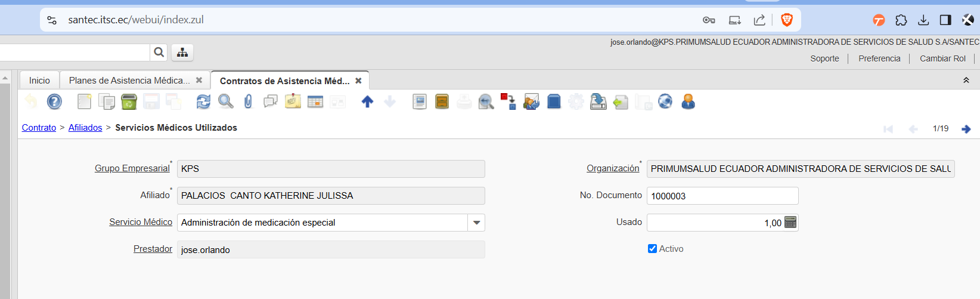The width and height of the screenshot is (980, 299).
Task: Open the Archive Viewer drawer icon
Action: (x=442, y=102)
